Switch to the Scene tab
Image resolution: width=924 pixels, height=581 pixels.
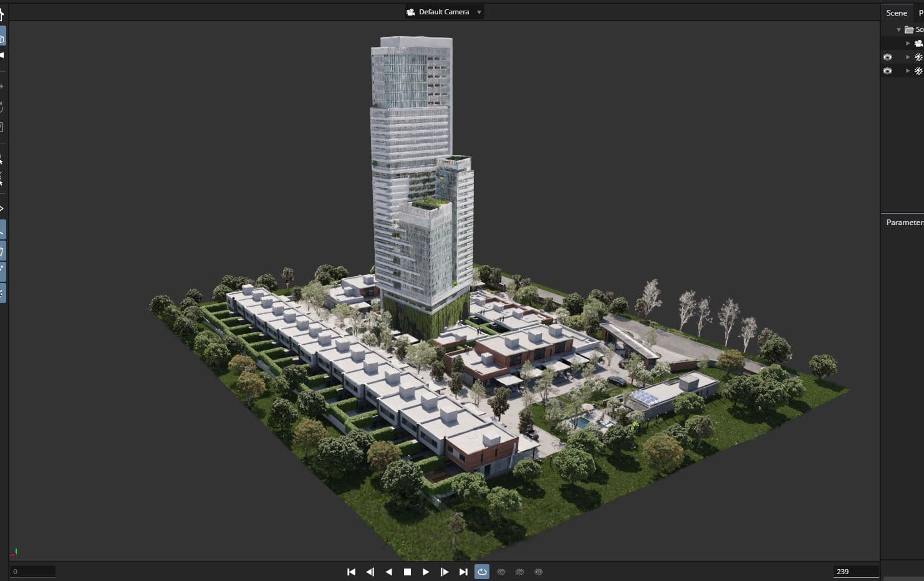pyautogui.click(x=897, y=12)
